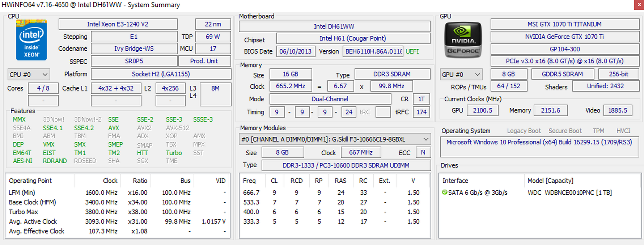Click the GP104-300 GPU codename field

[565, 49]
